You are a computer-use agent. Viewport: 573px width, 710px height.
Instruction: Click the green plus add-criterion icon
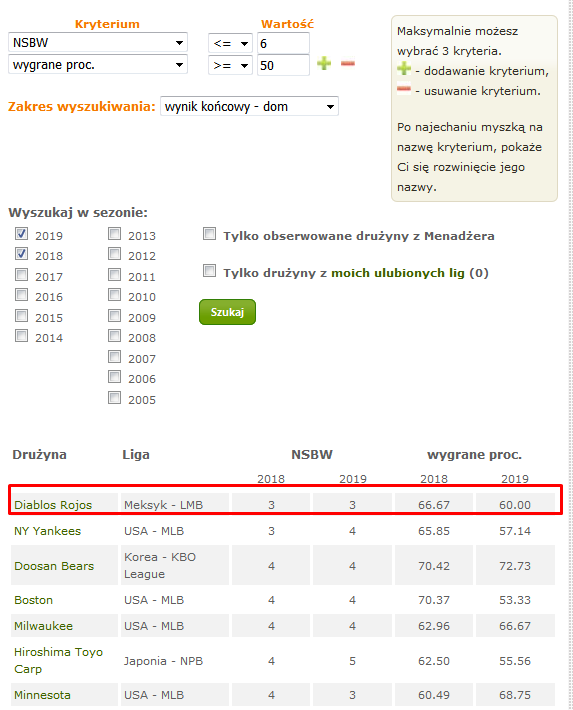(x=324, y=63)
